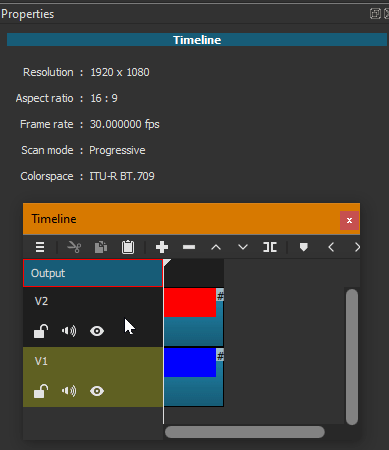Append clip with the plus icon
This screenshot has width=389, height=450.
[162, 247]
